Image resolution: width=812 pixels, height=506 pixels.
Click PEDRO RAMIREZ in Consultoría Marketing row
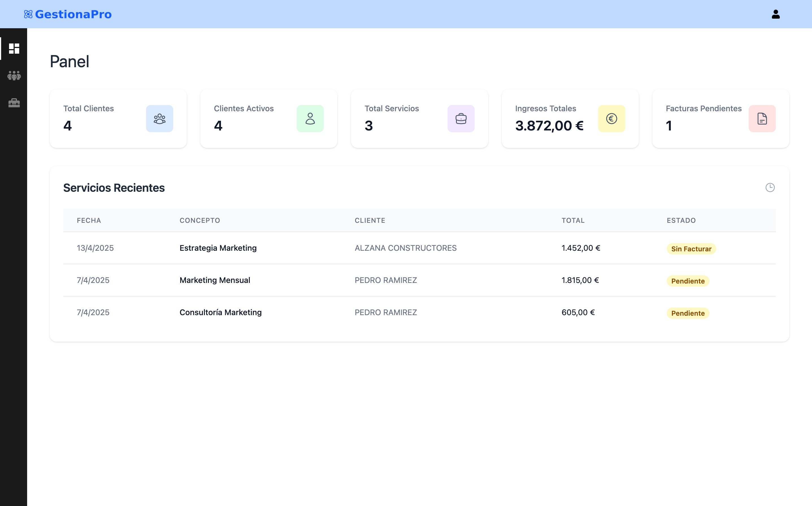(x=386, y=312)
